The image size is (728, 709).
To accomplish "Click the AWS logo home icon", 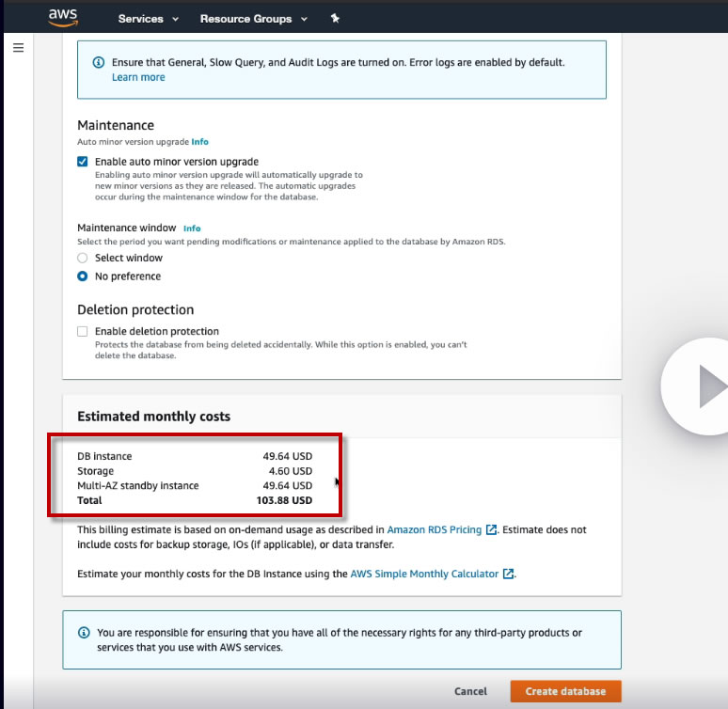I will click(x=63, y=18).
